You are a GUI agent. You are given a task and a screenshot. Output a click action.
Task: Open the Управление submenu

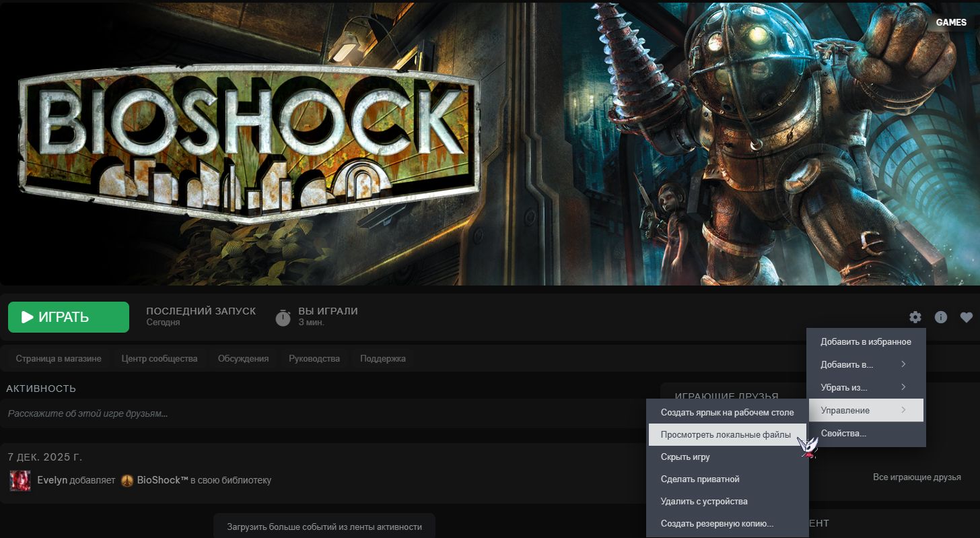click(x=866, y=410)
